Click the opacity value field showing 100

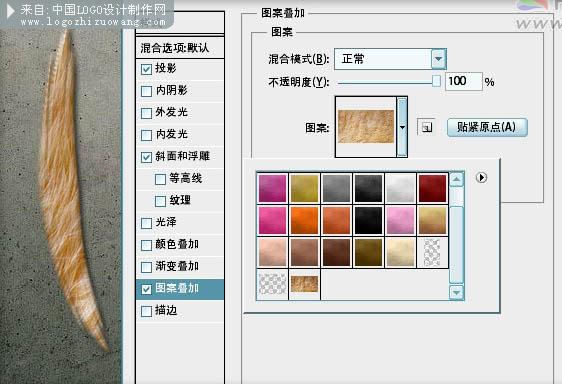[463, 81]
